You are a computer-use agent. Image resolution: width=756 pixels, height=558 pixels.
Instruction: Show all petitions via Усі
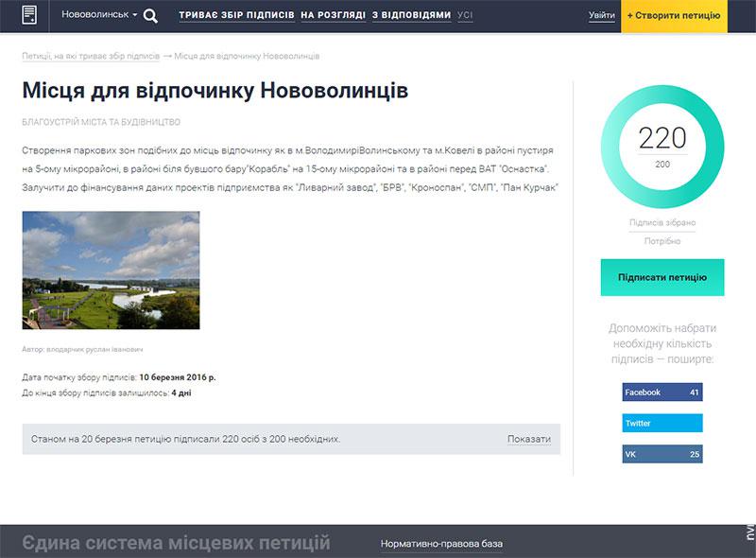tap(465, 16)
